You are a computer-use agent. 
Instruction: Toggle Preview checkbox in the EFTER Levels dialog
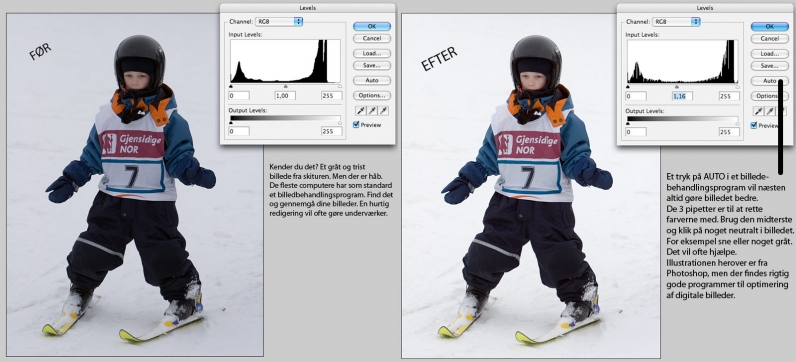[x=754, y=125]
